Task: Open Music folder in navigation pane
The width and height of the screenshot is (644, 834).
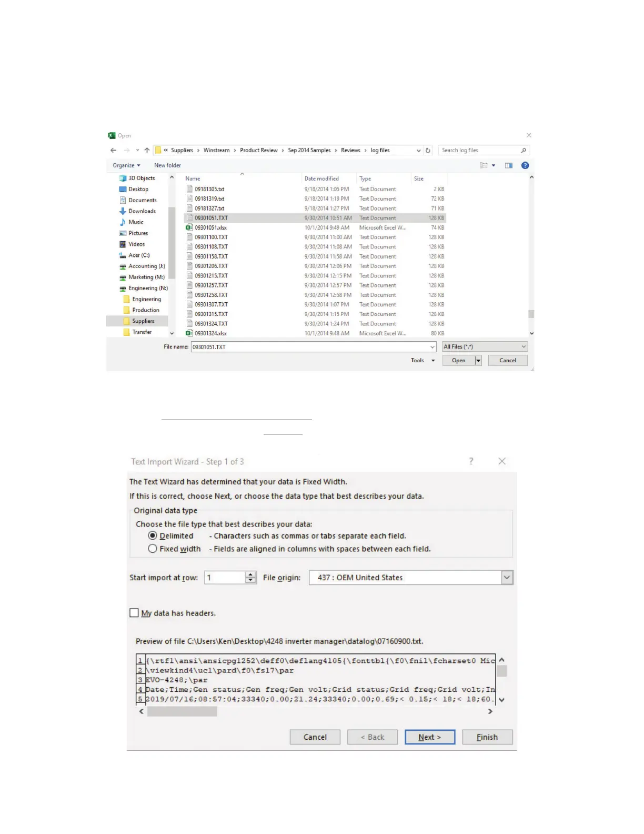Action: coord(131,222)
